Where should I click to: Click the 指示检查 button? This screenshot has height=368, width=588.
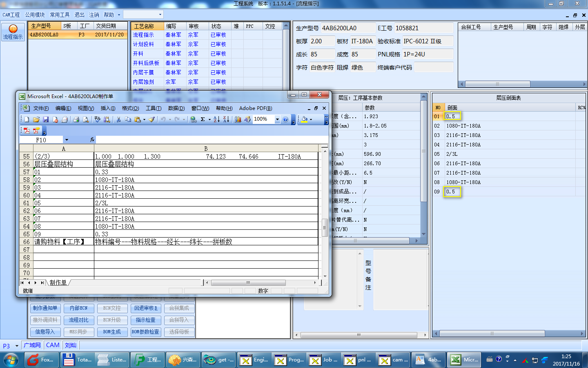click(x=146, y=320)
